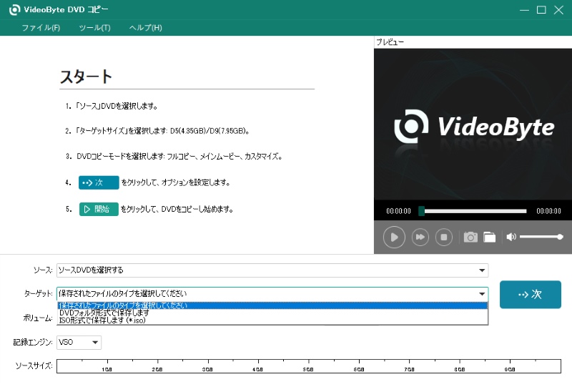This screenshot has width=572, height=392.
Task: Maximize the VideoByte window
Action: (541, 10)
